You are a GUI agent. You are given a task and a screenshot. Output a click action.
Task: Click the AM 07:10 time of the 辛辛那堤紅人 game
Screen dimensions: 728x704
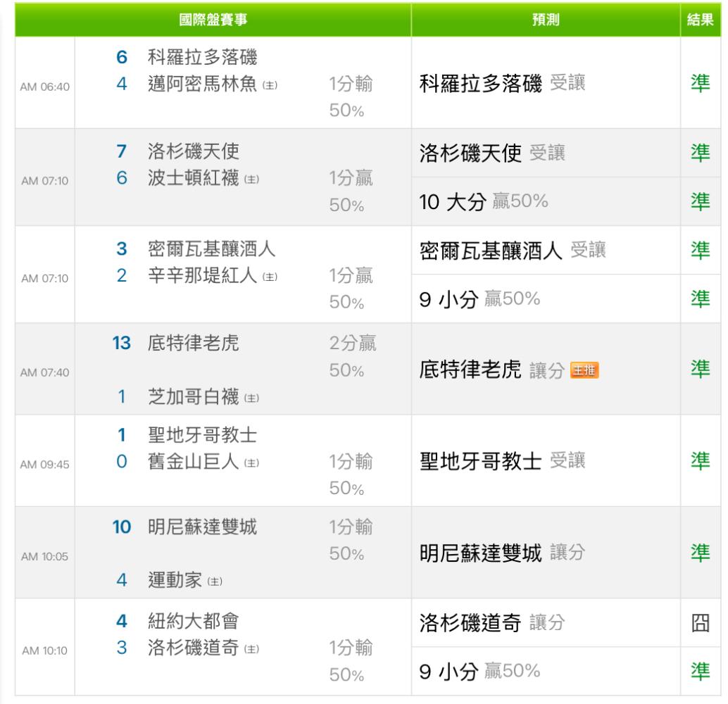[x=44, y=278]
